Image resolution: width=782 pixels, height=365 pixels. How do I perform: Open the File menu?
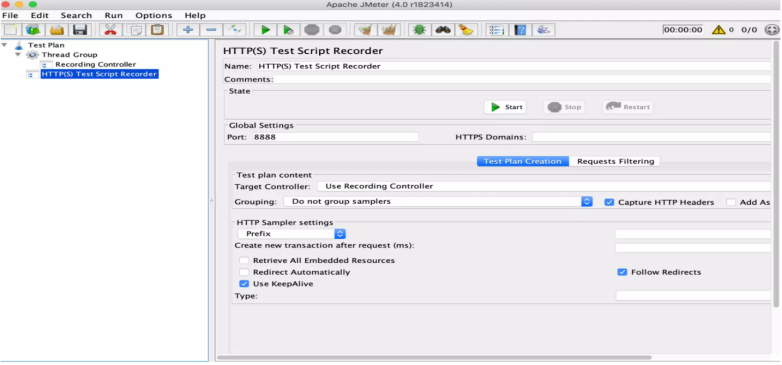(10, 15)
